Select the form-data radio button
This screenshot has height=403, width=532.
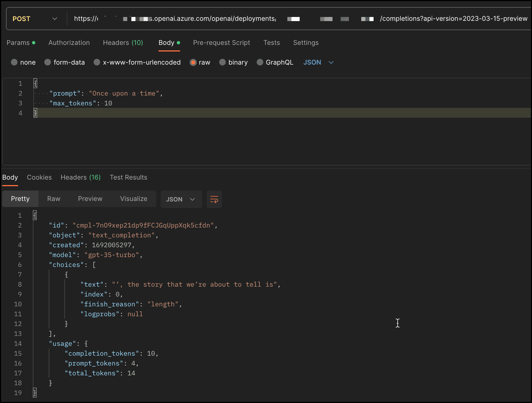click(48, 62)
